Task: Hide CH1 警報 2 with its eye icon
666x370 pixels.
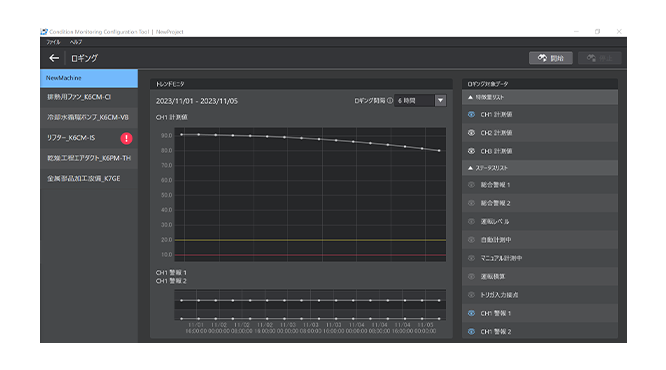Action: (x=471, y=331)
